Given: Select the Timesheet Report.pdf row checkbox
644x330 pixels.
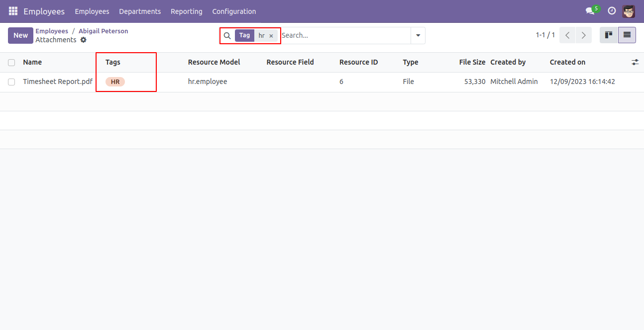Looking at the screenshot, I should pos(11,82).
